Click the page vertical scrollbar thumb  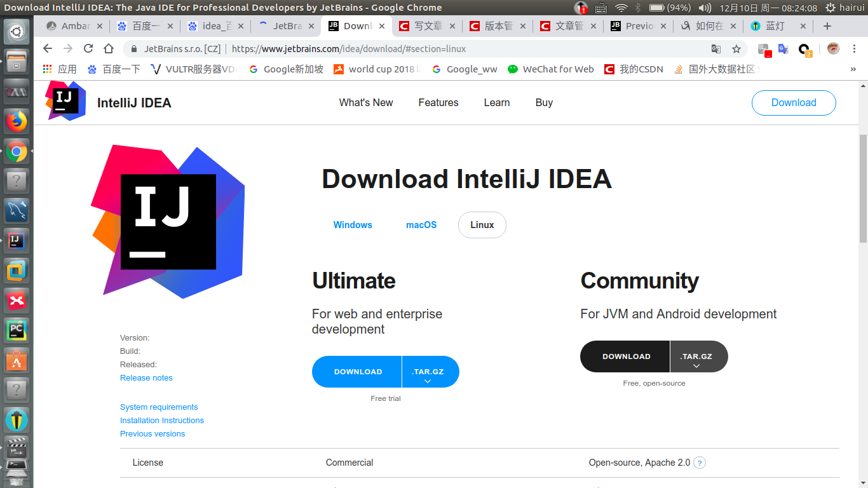[x=863, y=188]
